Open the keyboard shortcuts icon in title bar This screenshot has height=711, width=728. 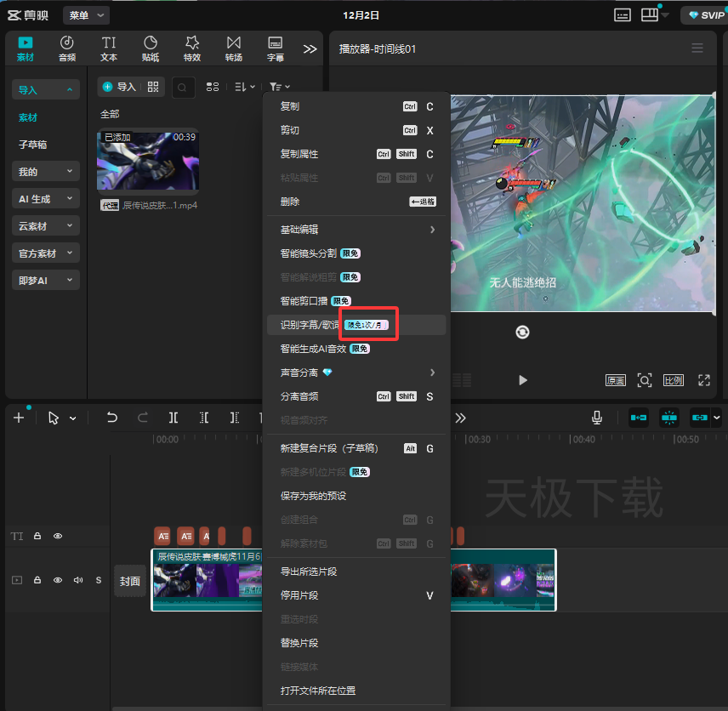click(623, 15)
